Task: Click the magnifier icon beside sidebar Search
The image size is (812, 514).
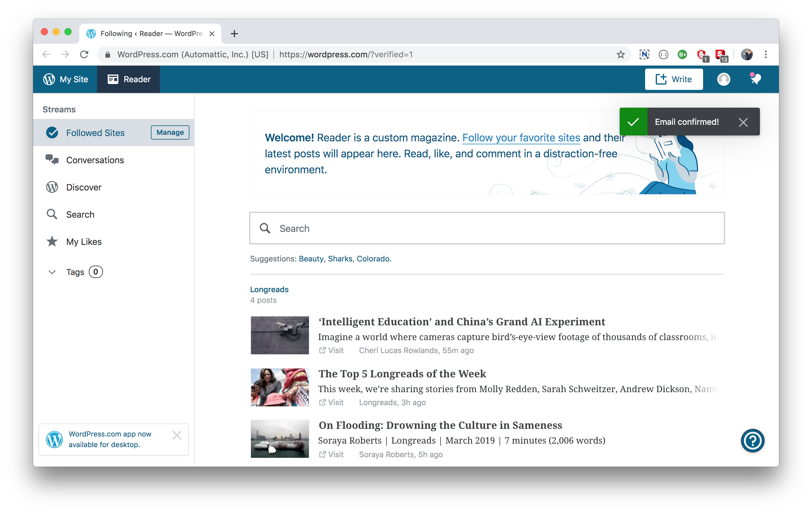Action: coord(52,214)
